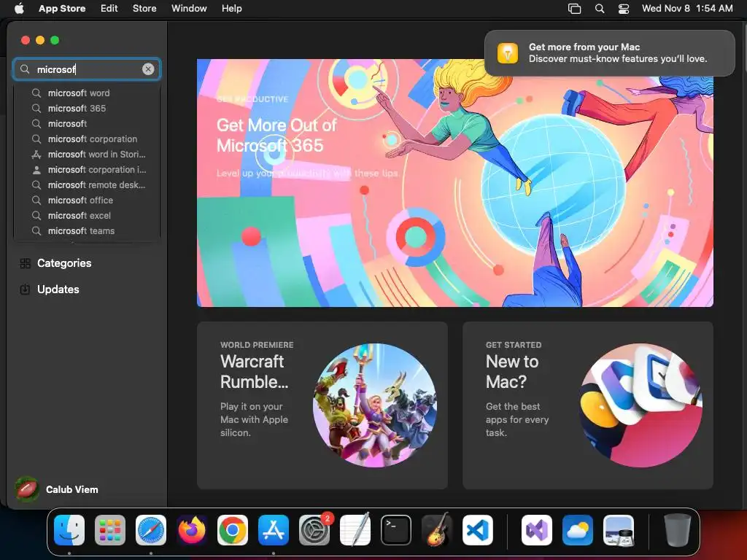Viewport: 747px width, 560px height.
Task: Launch Visual Studio Code from the Dock
Action: pyautogui.click(x=478, y=530)
